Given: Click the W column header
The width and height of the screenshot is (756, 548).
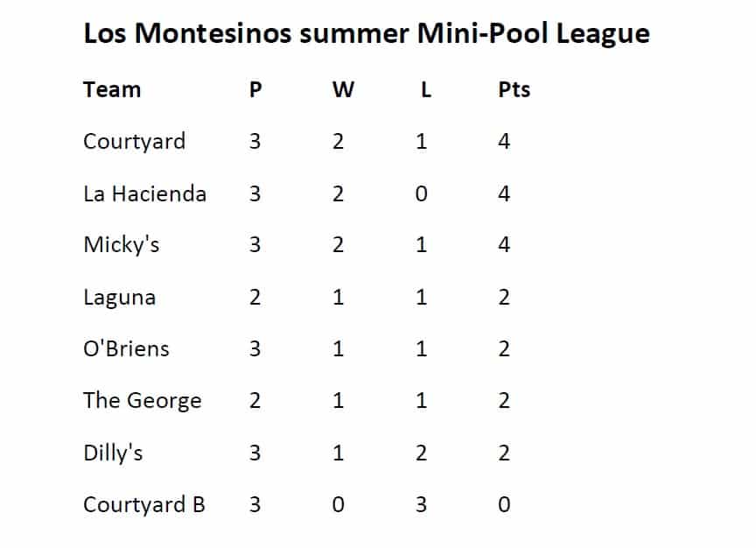Looking at the screenshot, I should [x=343, y=89].
